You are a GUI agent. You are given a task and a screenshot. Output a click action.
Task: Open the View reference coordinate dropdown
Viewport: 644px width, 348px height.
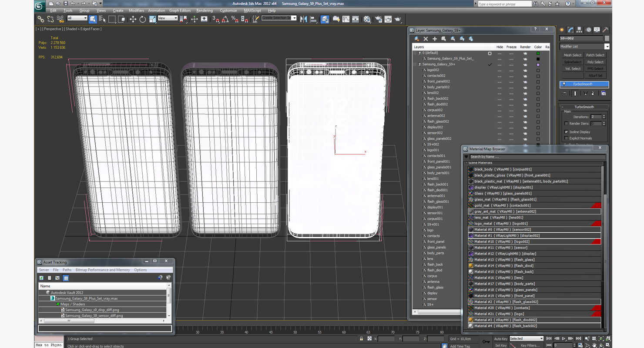[x=168, y=18]
